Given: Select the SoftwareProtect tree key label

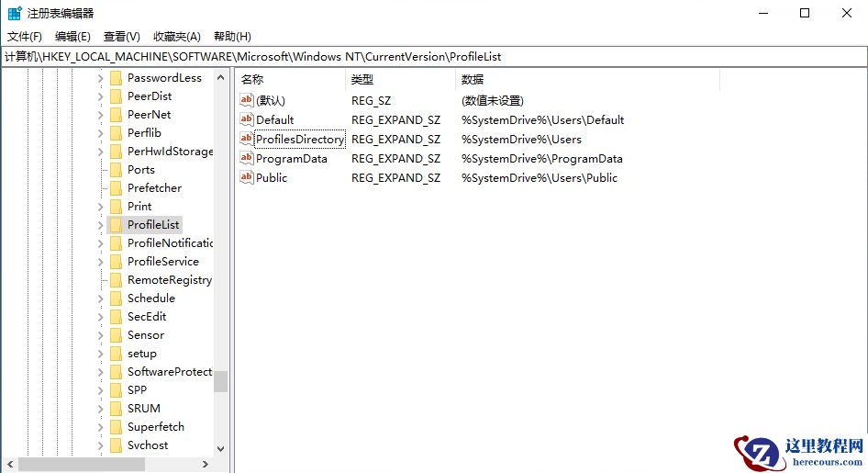Looking at the screenshot, I should pyautogui.click(x=170, y=372).
